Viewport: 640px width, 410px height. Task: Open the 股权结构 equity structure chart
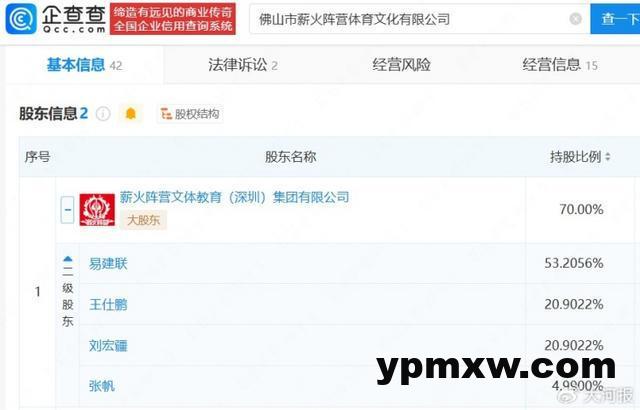[x=190, y=114]
